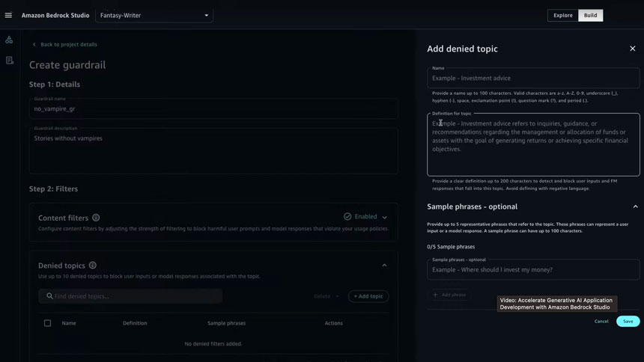Click the Actions column header
This screenshot has height=362, width=644.
point(333,323)
